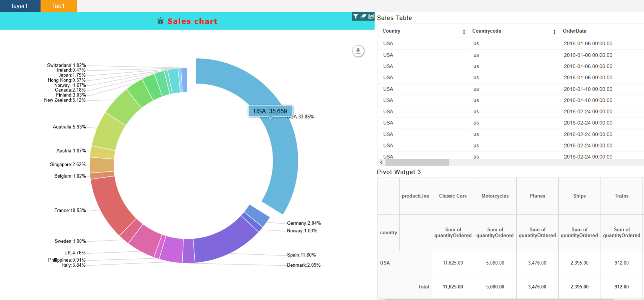This screenshot has height=300, width=644.
Task: Click the 'Belgium:1.02%' label
Action: (70, 176)
